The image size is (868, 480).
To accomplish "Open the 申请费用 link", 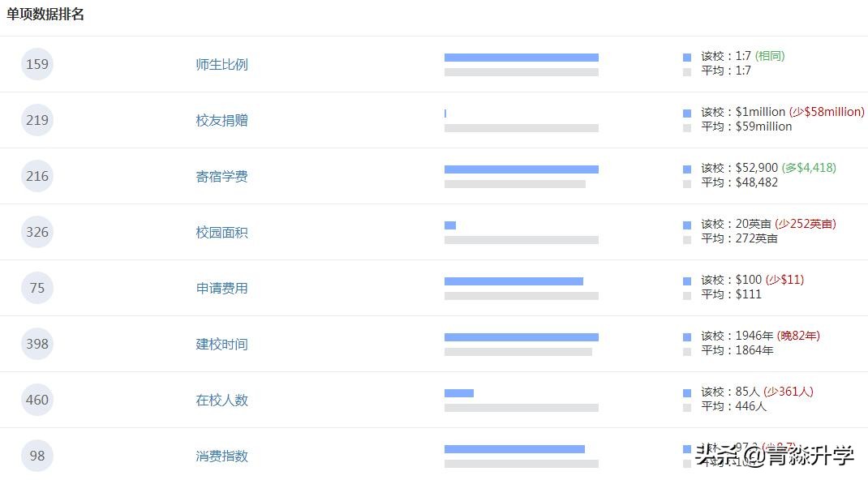I will (221, 288).
